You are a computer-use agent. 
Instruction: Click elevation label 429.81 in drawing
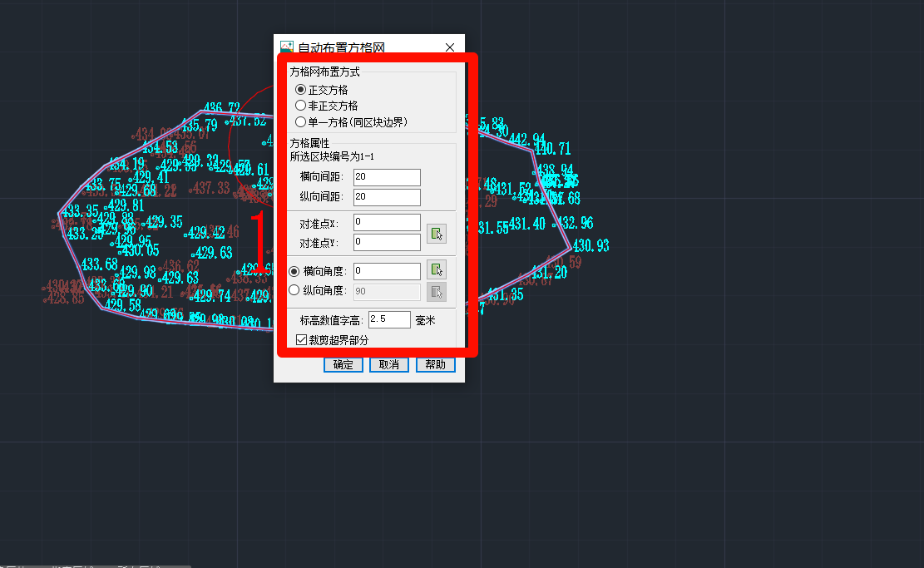[x=125, y=205]
